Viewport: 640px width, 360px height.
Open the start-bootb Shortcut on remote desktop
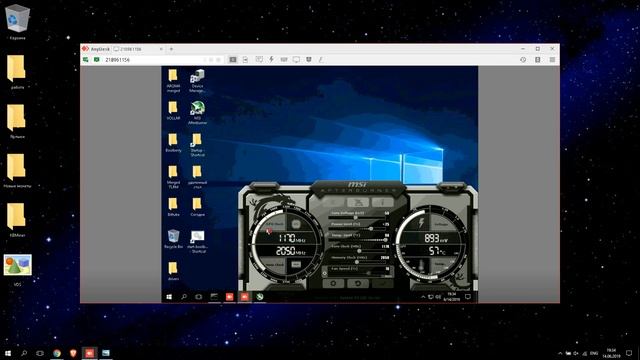coord(198,241)
